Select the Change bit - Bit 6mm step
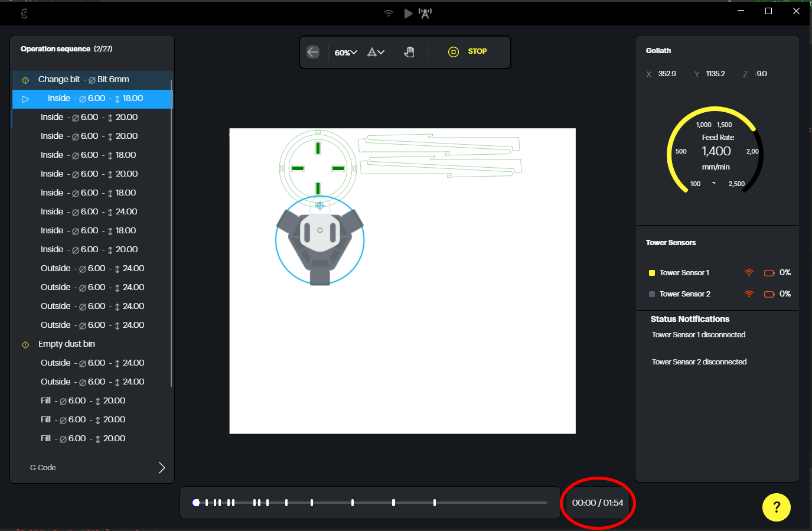Viewport: 812px width, 531px height. (x=83, y=79)
